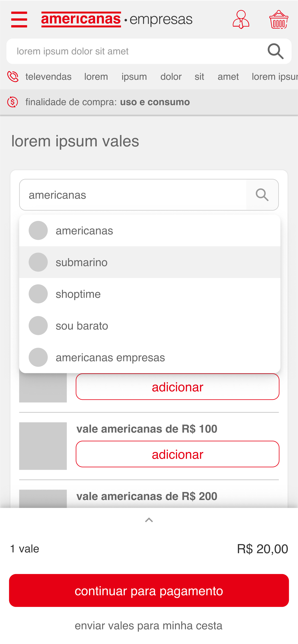Click the top search magnifier icon
Viewport: 298px width, 644px height.
(275, 51)
